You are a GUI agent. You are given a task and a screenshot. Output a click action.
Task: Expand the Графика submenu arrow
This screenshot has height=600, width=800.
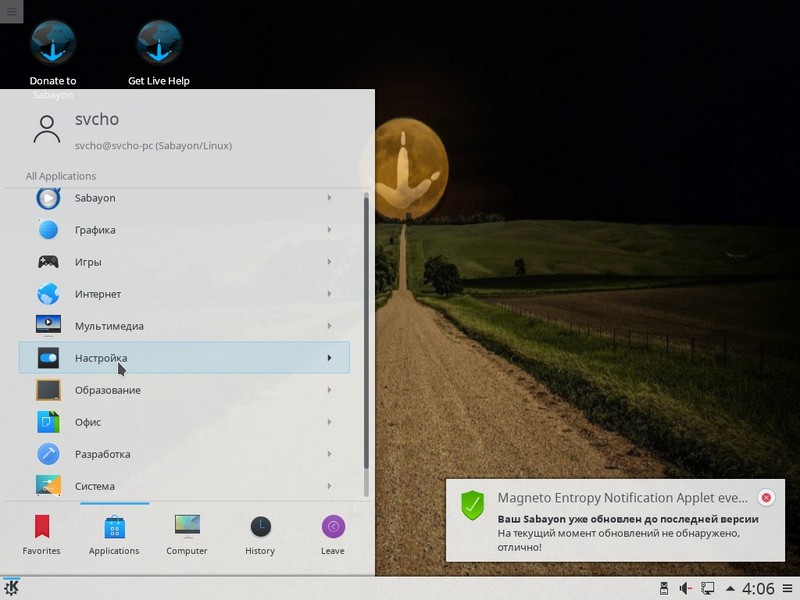point(330,230)
